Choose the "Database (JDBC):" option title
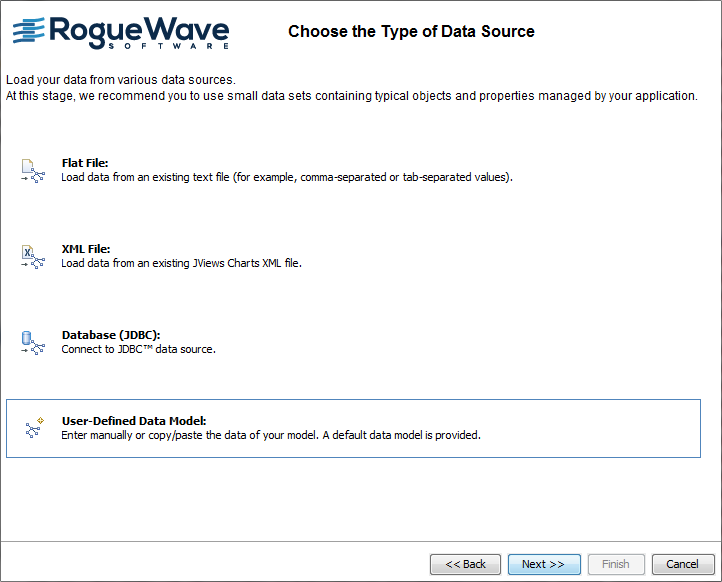The width and height of the screenshot is (722, 582). point(111,335)
